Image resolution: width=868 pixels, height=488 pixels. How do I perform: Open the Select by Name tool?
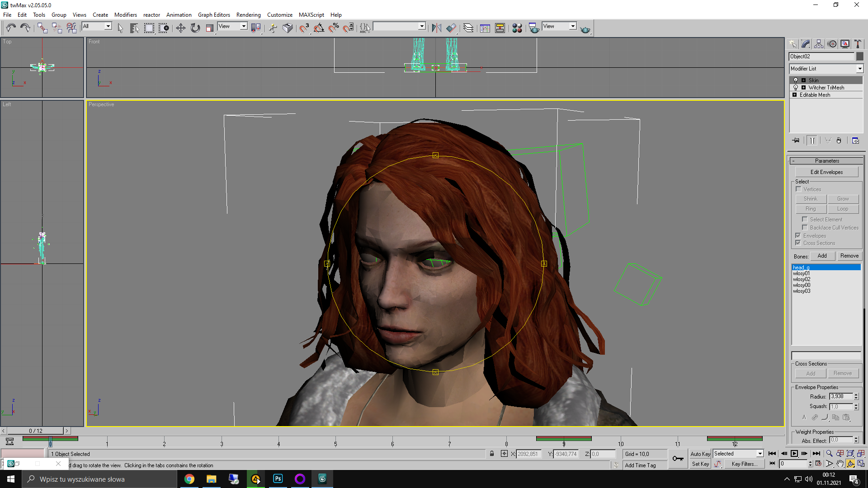(x=134, y=28)
